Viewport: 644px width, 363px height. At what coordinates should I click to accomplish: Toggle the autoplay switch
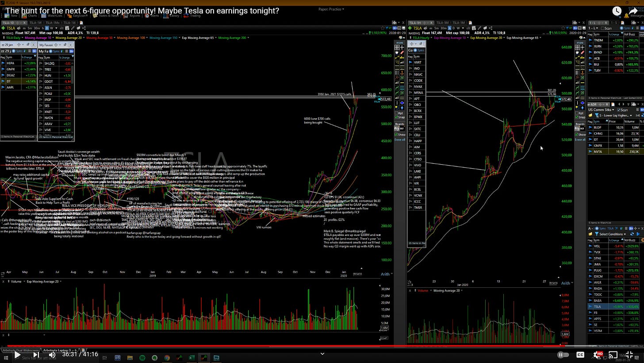563,355
